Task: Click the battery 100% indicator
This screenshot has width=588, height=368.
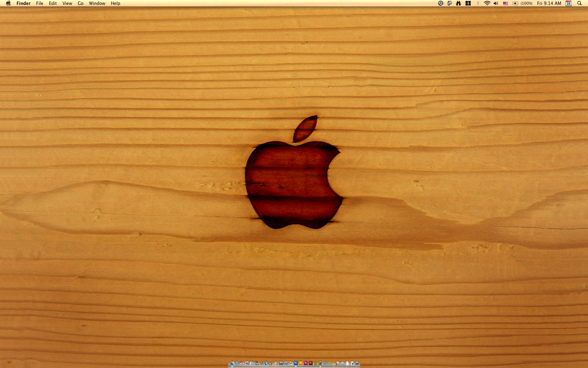Action: pos(522,3)
